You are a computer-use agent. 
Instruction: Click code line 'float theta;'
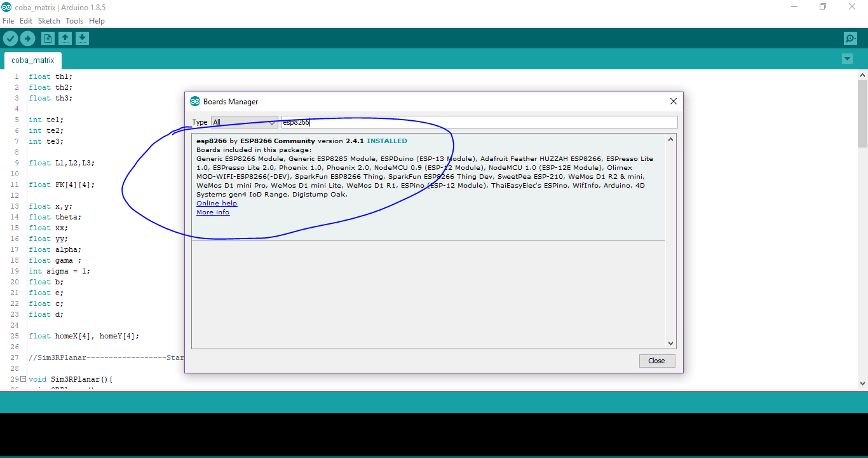55,217
